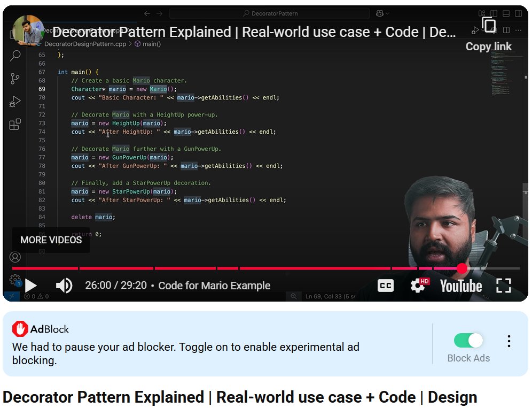Click the 'delete mario;' code line
This screenshot has height=408, width=532.
(93, 217)
